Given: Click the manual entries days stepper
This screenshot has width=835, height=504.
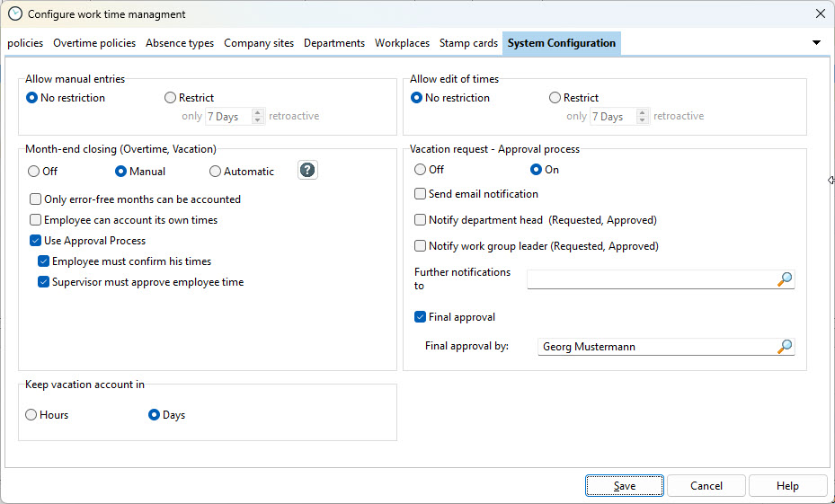Looking at the screenshot, I should [x=258, y=116].
